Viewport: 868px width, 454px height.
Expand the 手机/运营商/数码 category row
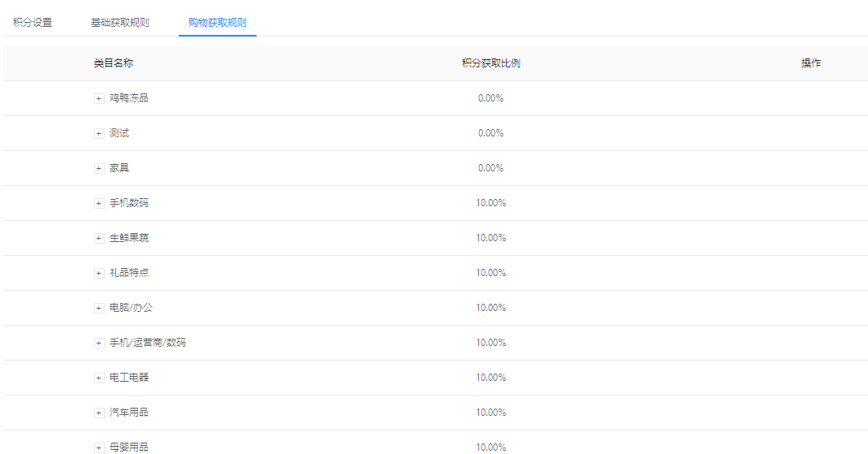coord(99,343)
